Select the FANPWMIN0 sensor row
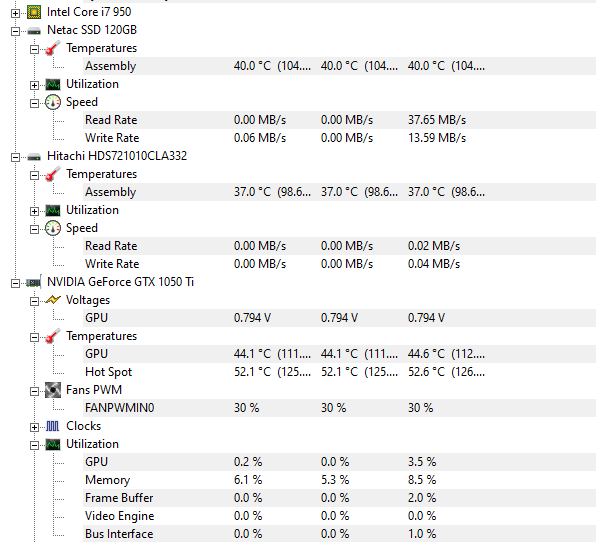The height and width of the screenshot is (542, 596). 339,408
